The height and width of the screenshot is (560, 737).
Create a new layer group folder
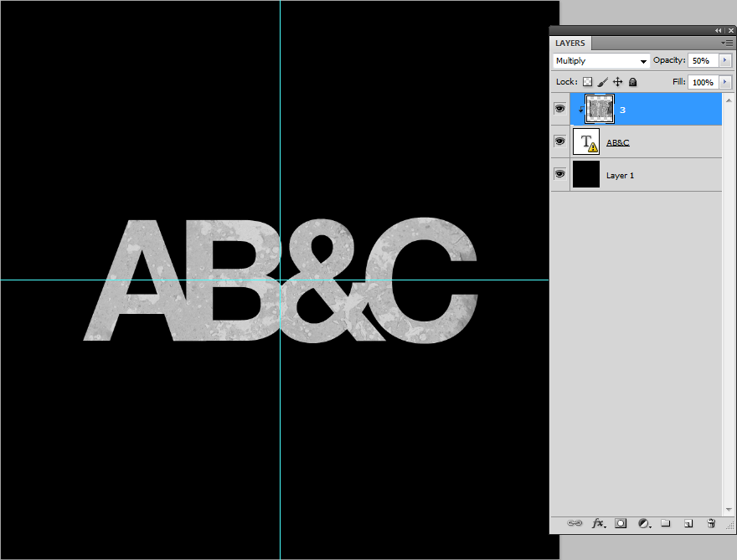tap(666, 523)
